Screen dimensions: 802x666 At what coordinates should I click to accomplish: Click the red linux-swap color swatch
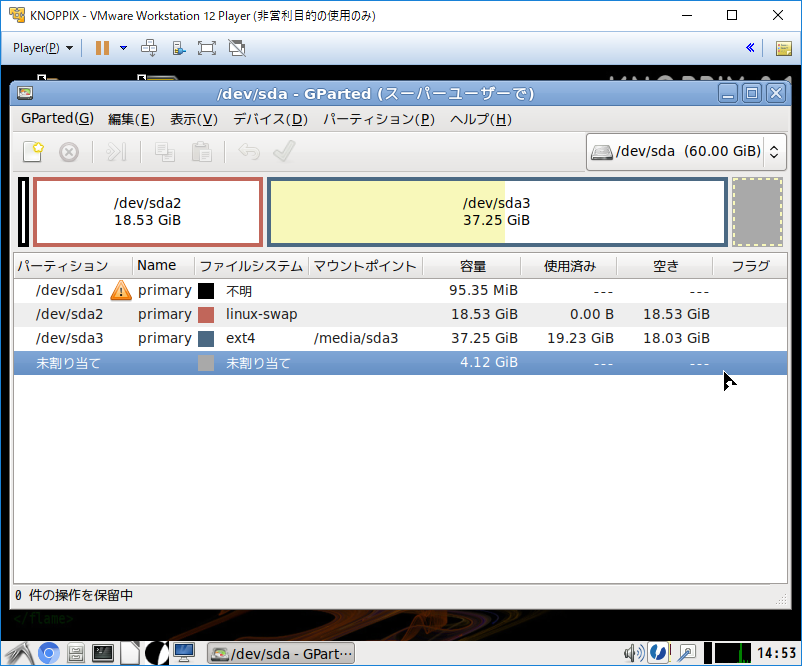(206, 315)
